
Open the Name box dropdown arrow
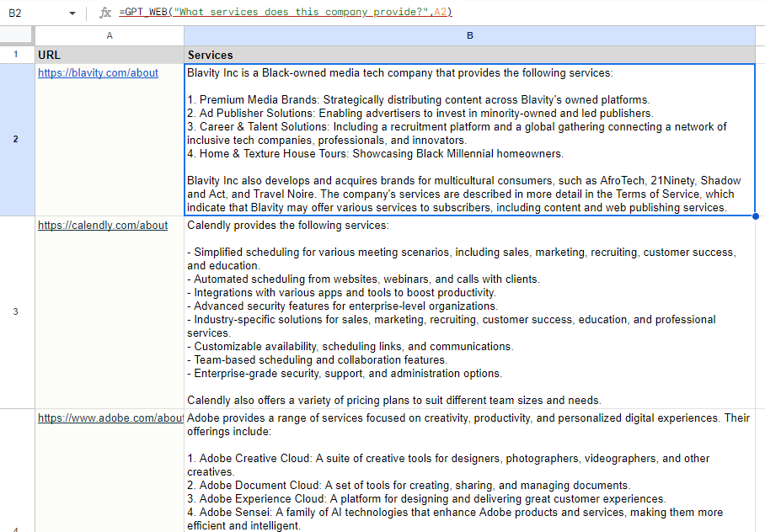72,13
